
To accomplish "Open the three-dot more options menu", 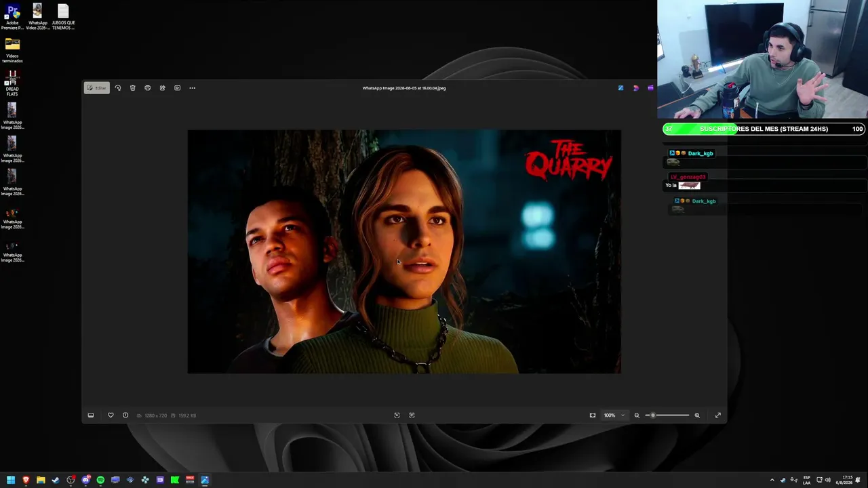I will [193, 88].
